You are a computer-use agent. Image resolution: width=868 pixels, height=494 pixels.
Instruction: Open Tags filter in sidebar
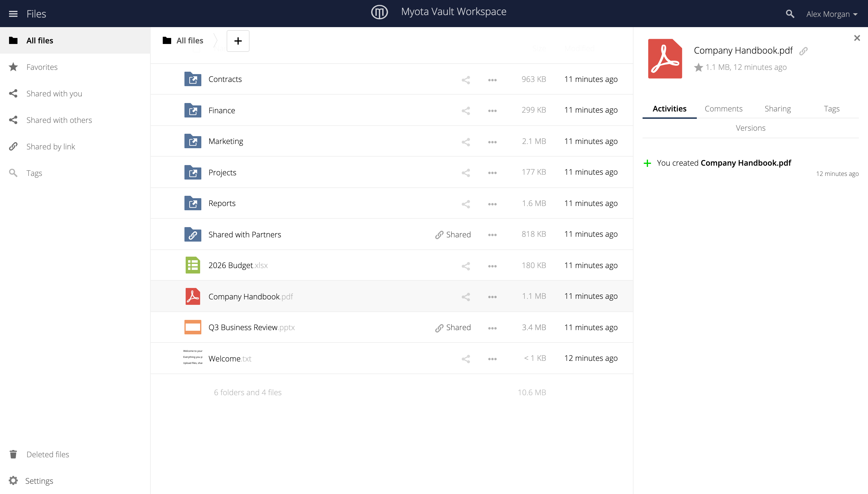[x=75, y=173]
